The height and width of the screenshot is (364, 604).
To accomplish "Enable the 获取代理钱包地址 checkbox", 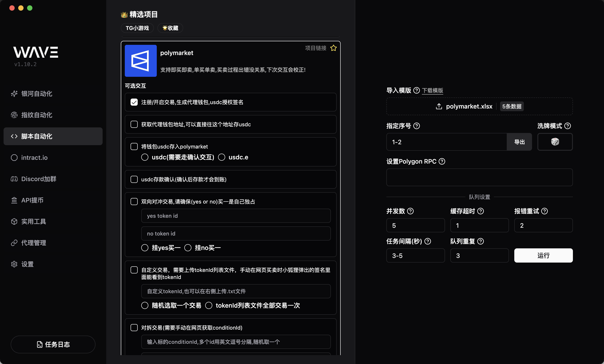I will (134, 125).
